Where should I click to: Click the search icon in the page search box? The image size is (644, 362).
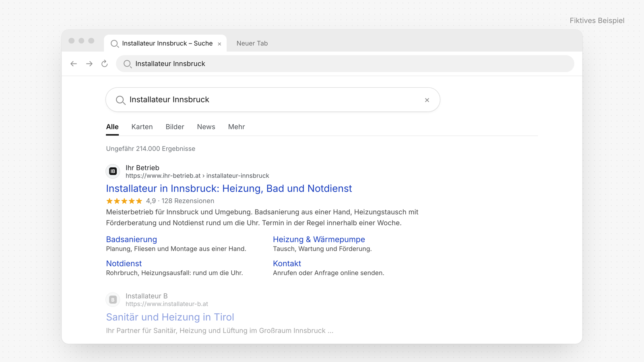tap(120, 100)
